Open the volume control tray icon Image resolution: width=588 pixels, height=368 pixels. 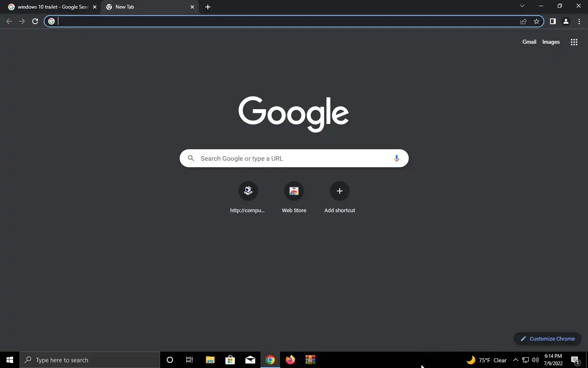[535, 360]
